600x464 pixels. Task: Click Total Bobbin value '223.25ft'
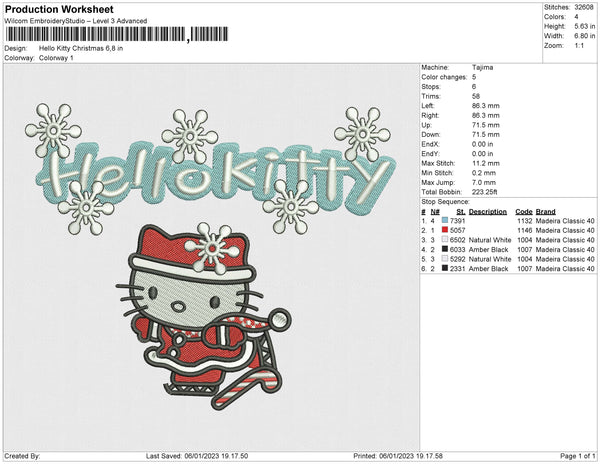pos(484,192)
